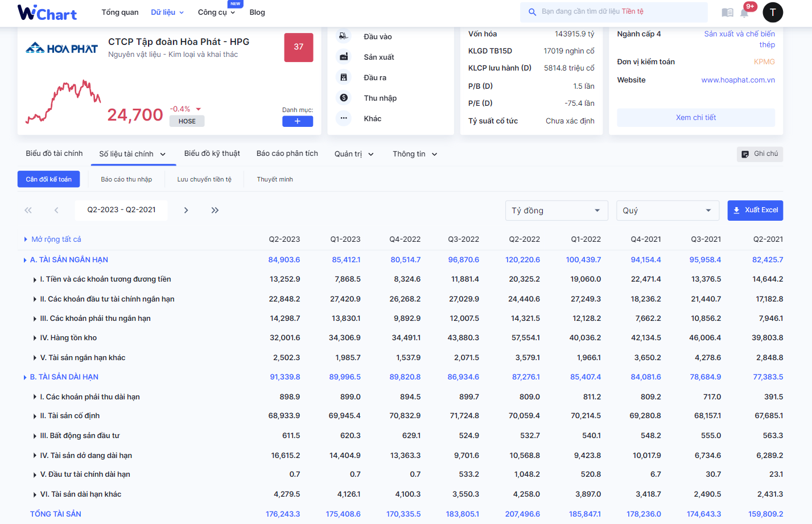Click the Đầu ra icon

point(344,77)
